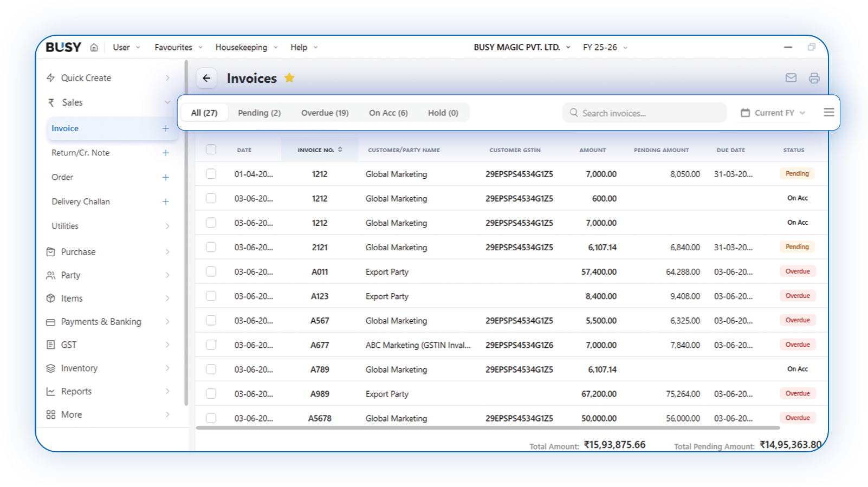
Task: Click the search magnifier icon
Action: [573, 113]
